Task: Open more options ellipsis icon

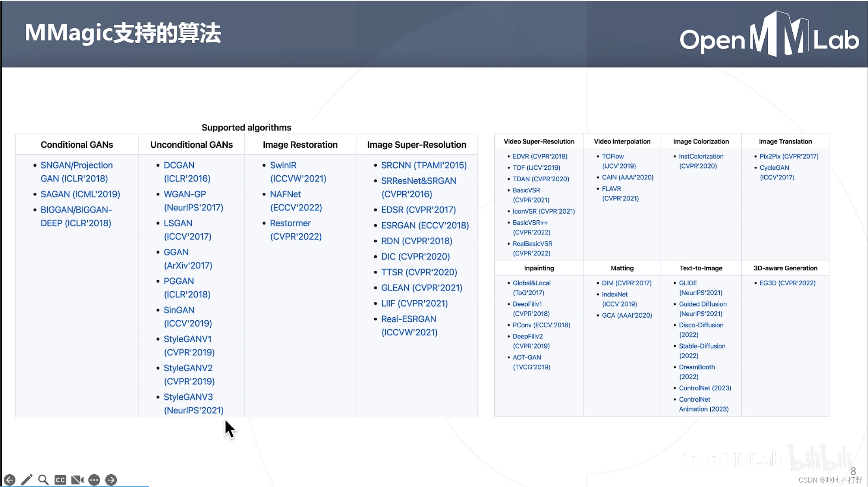Action: 94,480
